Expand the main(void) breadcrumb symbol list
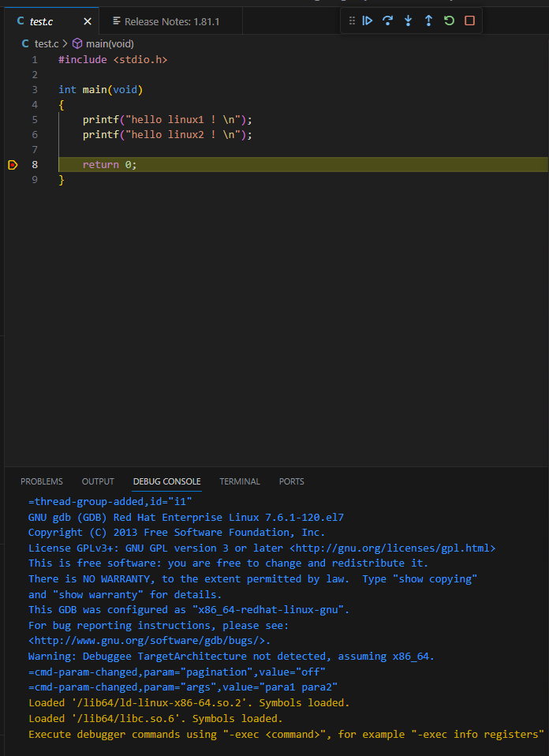 107,43
